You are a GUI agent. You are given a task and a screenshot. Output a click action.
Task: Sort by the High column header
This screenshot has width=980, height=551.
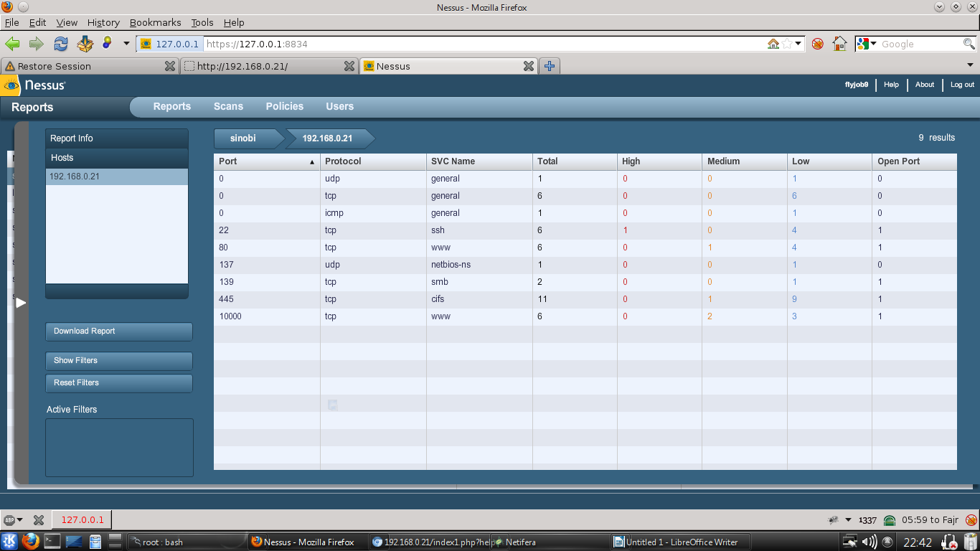pyautogui.click(x=659, y=161)
